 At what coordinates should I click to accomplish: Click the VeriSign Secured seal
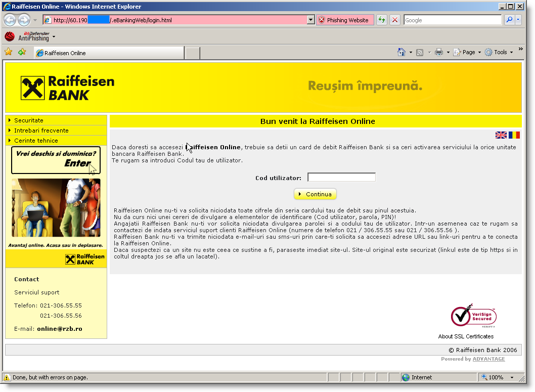[x=473, y=316]
